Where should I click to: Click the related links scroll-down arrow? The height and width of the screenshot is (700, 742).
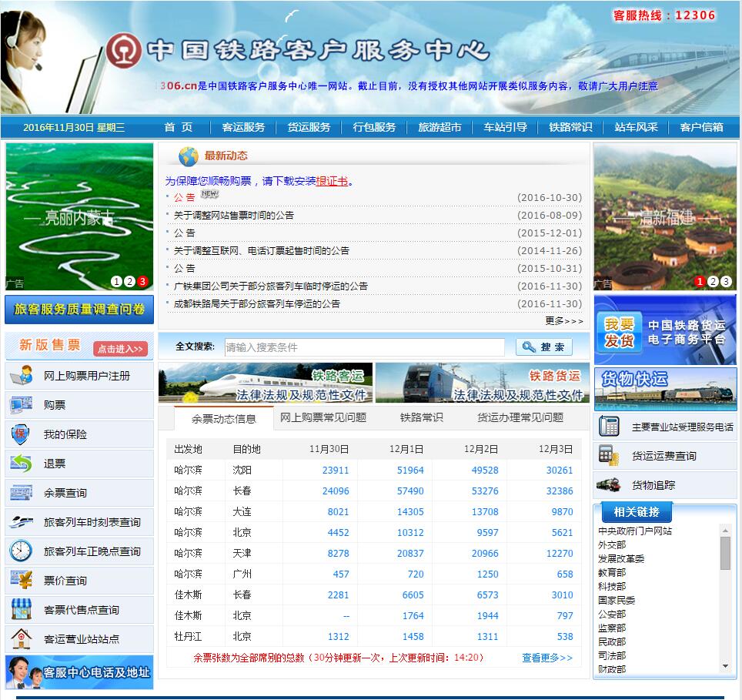tap(725, 666)
